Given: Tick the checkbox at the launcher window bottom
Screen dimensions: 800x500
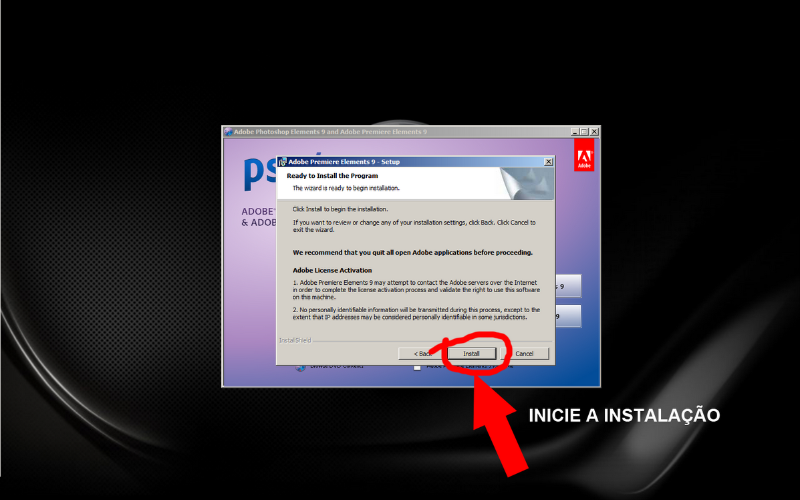Looking at the screenshot, I should click(417, 367).
